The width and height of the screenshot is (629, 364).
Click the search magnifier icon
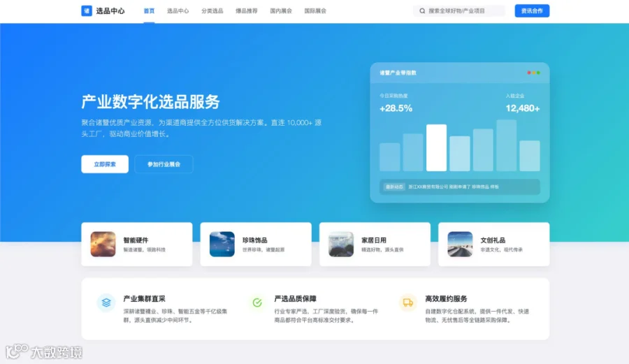coord(422,10)
